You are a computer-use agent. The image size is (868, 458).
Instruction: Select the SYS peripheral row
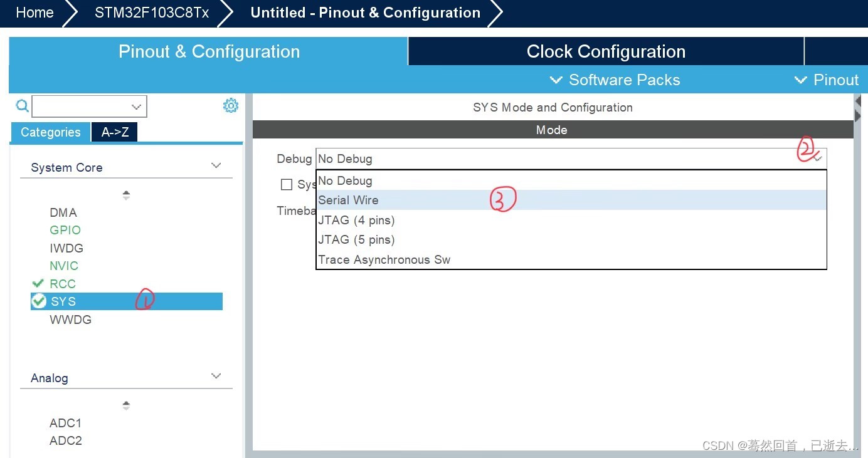click(127, 301)
